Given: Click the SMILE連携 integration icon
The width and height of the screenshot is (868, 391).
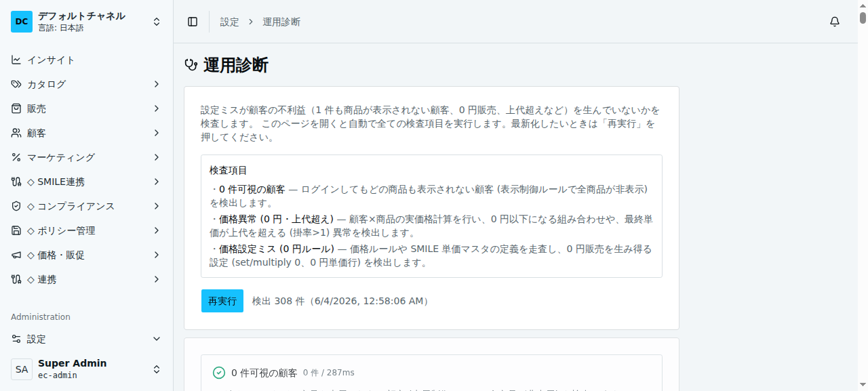Looking at the screenshot, I should coord(16,182).
